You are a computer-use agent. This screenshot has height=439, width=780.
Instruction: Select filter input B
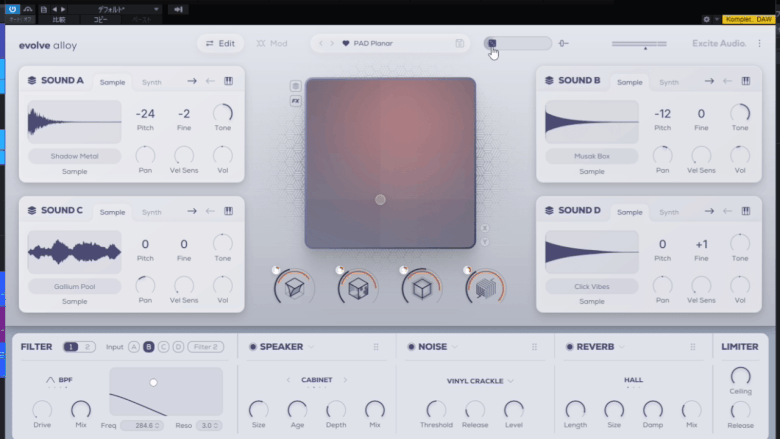click(149, 347)
